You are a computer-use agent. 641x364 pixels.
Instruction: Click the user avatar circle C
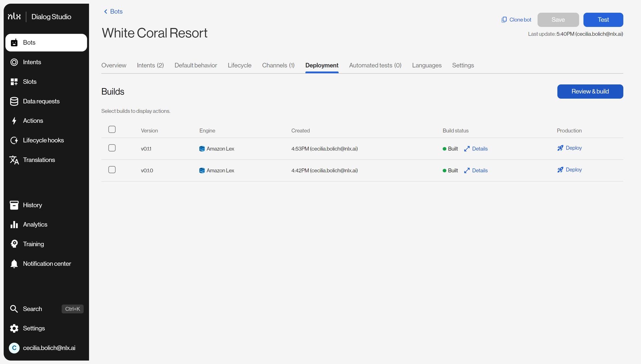click(x=14, y=348)
